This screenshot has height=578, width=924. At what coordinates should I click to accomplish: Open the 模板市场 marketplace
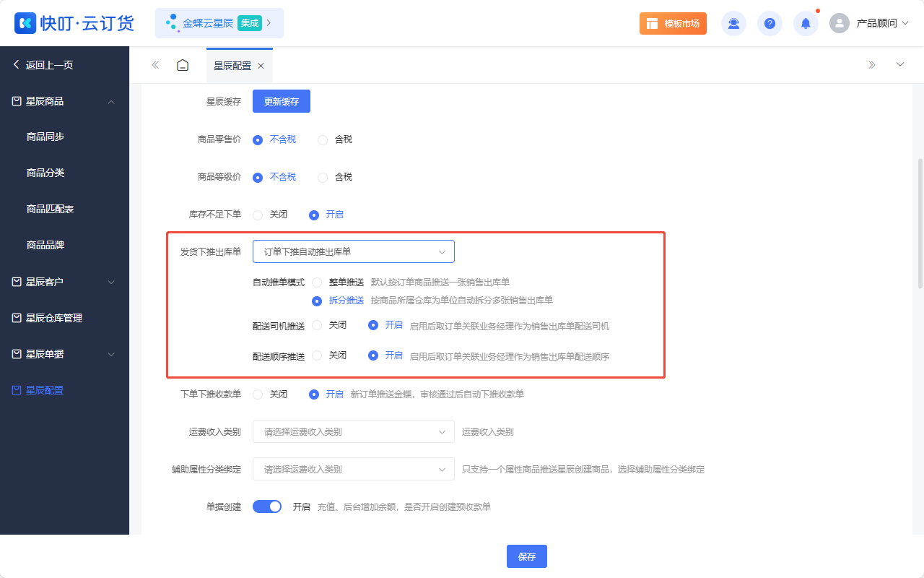(673, 23)
